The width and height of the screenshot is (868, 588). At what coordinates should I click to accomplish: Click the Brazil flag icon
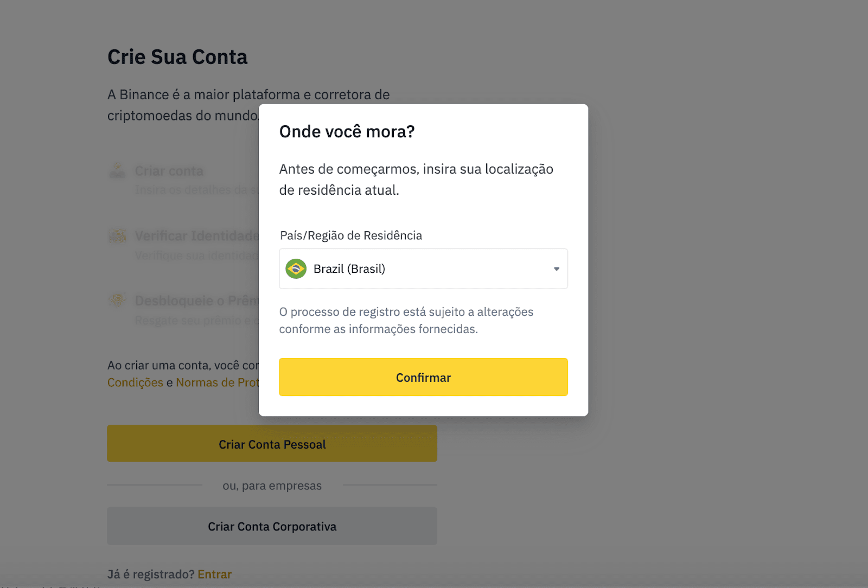pyautogui.click(x=296, y=269)
